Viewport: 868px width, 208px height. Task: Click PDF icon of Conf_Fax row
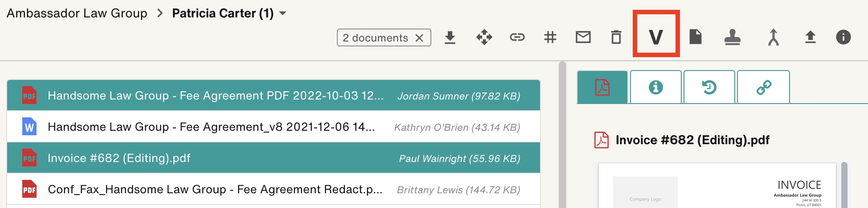(29, 189)
